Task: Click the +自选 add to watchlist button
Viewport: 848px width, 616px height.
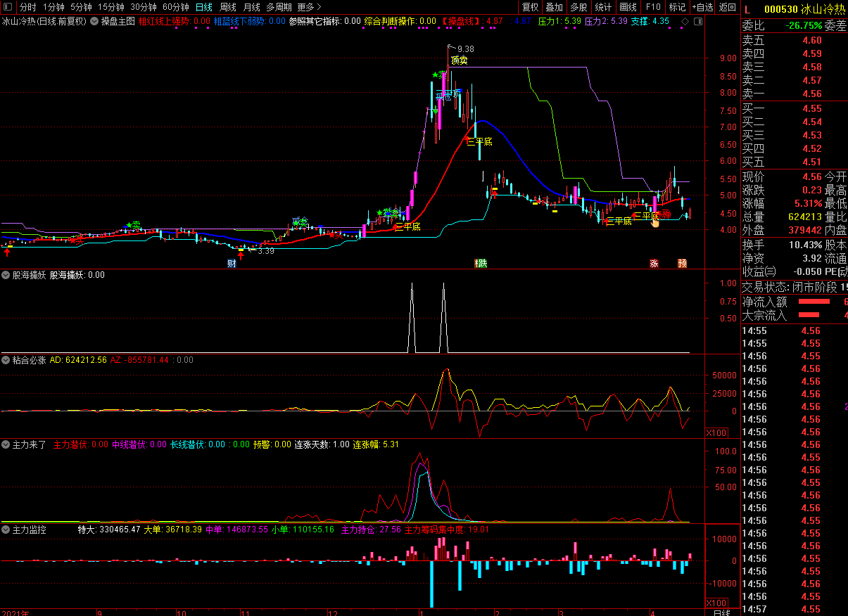Action: [x=702, y=7]
